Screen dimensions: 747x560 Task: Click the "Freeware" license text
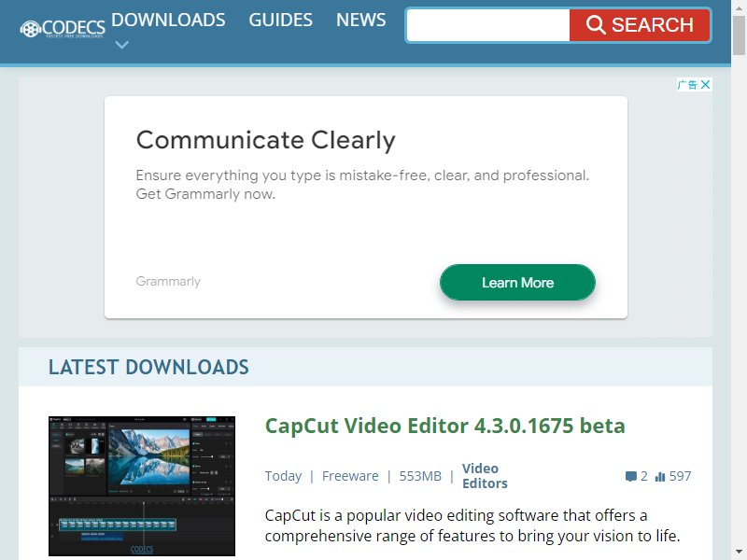tap(350, 476)
